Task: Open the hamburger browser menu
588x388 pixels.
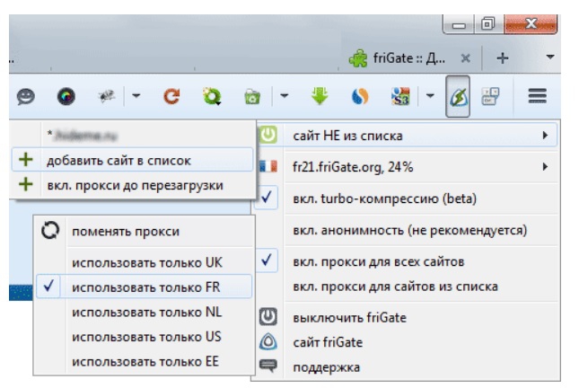Action: click(537, 96)
